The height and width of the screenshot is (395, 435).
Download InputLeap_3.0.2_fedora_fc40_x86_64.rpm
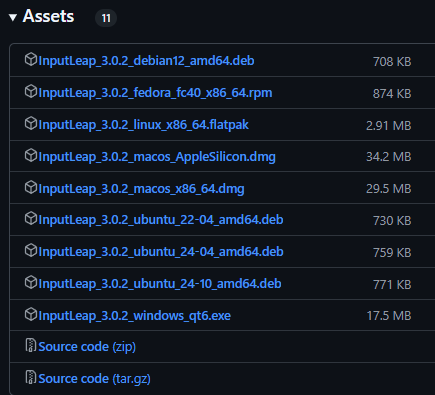pos(155,93)
